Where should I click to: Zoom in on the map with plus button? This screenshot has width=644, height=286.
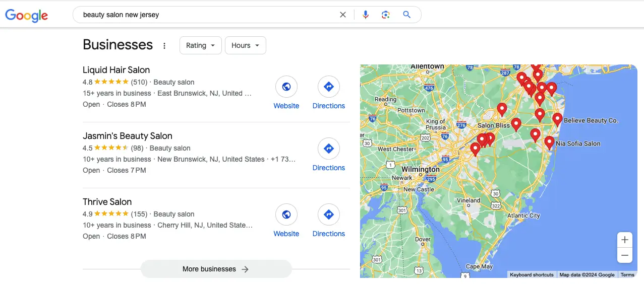click(625, 240)
